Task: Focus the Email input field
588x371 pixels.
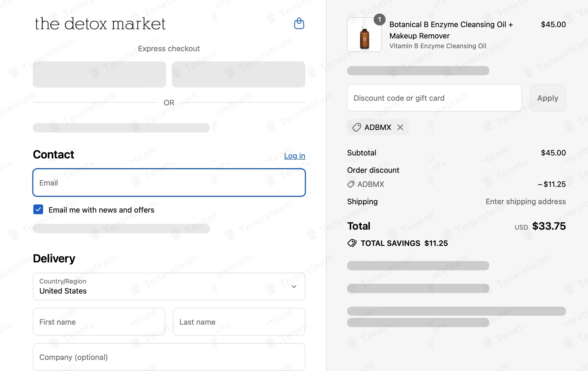Action: 169,183
